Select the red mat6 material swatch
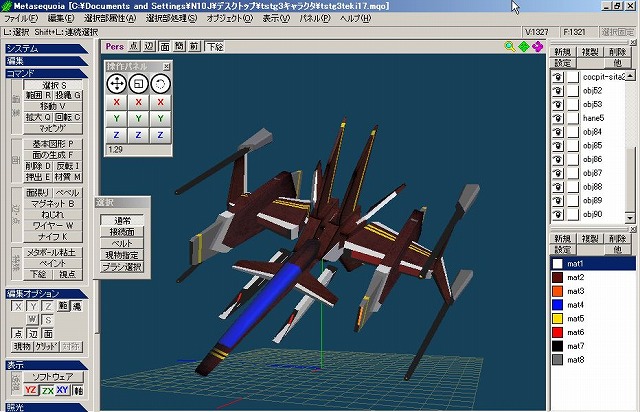The width and height of the screenshot is (640, 412). [x=558, y=332]
